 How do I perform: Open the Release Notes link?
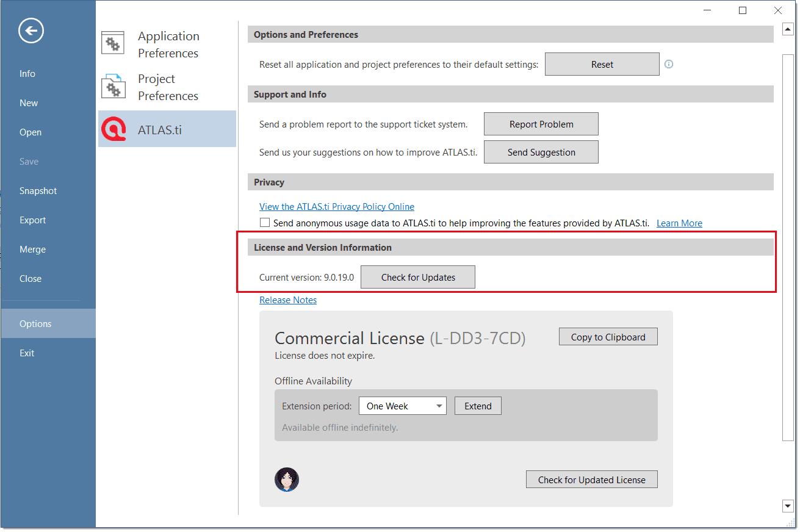(x=288, y=300)
